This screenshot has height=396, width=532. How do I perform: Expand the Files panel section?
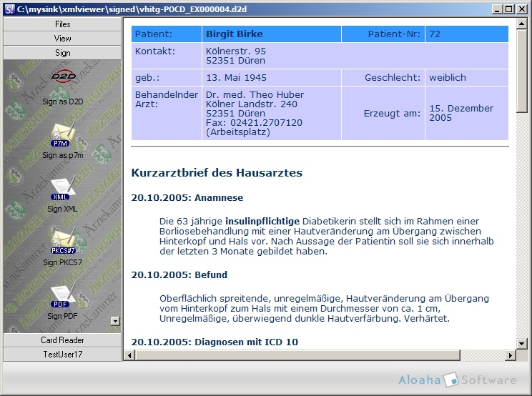click(x=63, y=24)
